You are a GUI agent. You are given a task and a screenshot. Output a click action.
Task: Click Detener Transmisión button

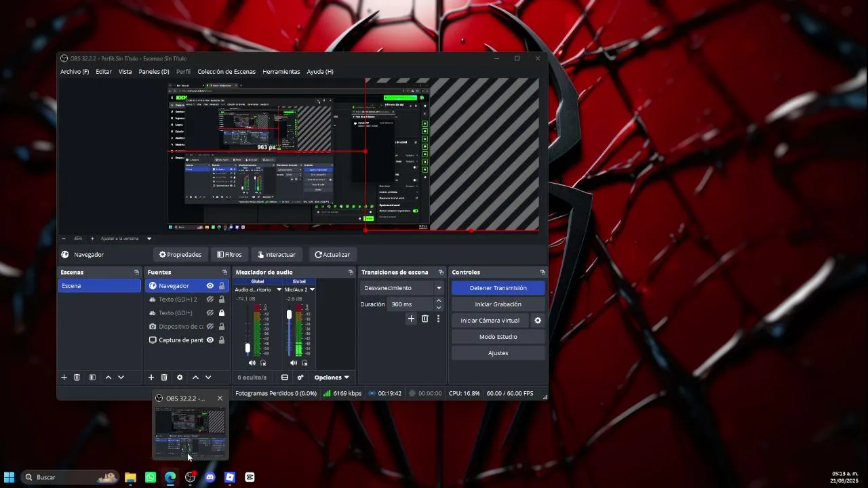tap(498, 288)
